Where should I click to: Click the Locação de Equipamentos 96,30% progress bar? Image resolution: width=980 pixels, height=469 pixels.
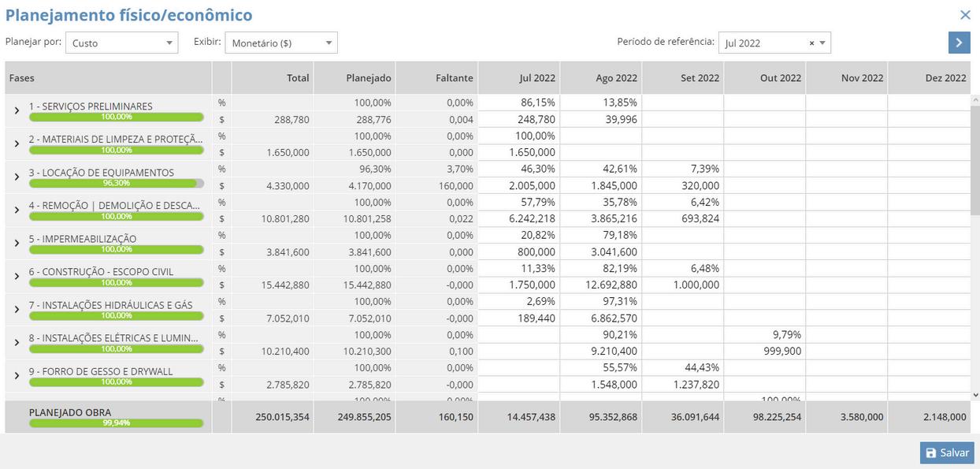tap(116, 183)
